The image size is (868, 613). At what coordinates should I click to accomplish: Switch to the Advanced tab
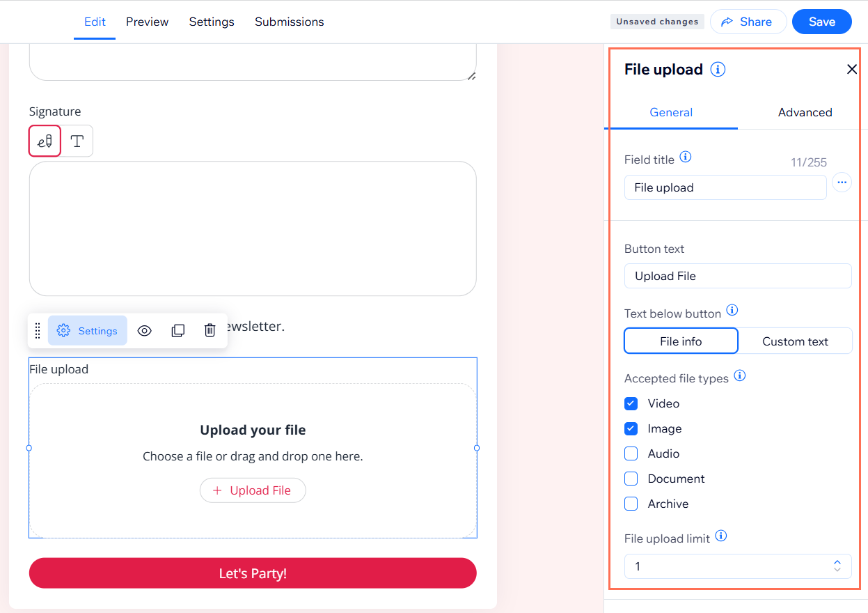click(x=805, y=112)
